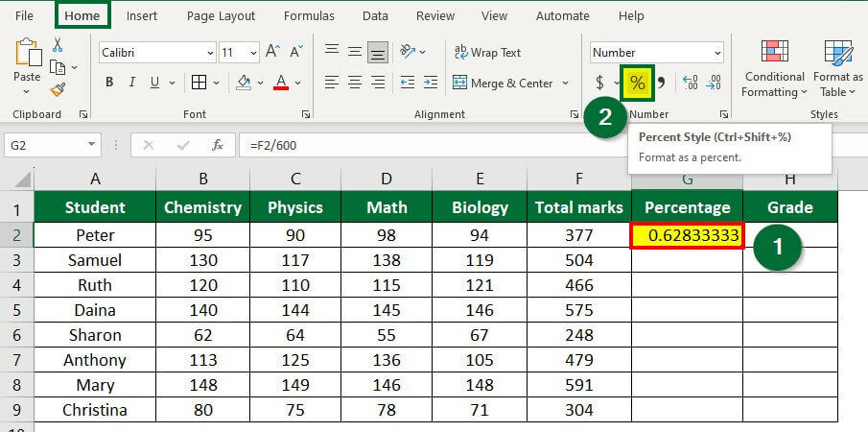Image resolution: width=868 pixels, height=432 pixels.
Task: Select cell containing Samuel
Action: tap(95, 260)
